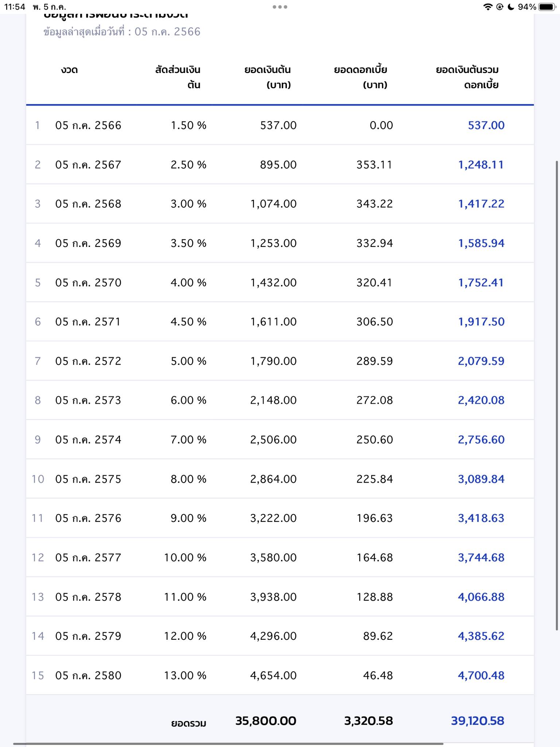This screenshot has height=747, width=560.
Task: Select the blue total 1,585.94
Action: coord(481,243)
